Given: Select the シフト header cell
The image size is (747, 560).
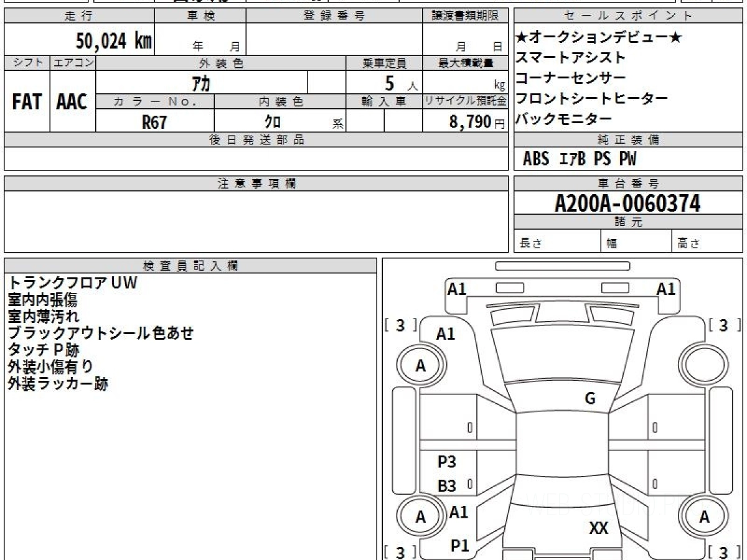Looking at the screenshot, I should [27, 63].
